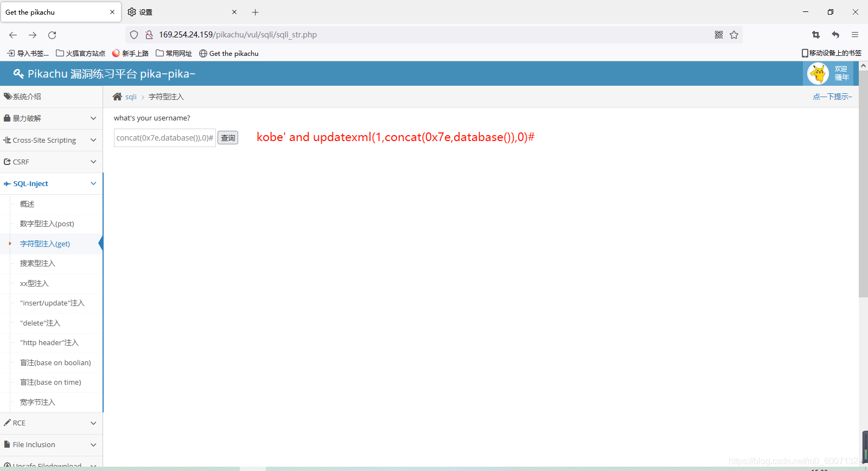Bookmark this page with the star
Viewport: 868px width, 471px height.
(x=734, y=35)
